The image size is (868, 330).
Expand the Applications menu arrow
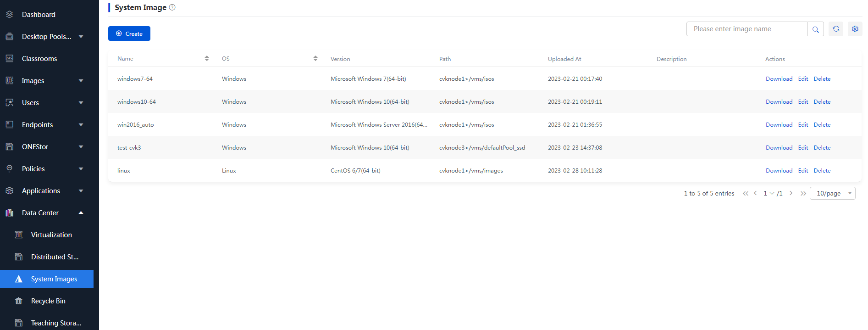pyautogui.click(x=81, y=191)
